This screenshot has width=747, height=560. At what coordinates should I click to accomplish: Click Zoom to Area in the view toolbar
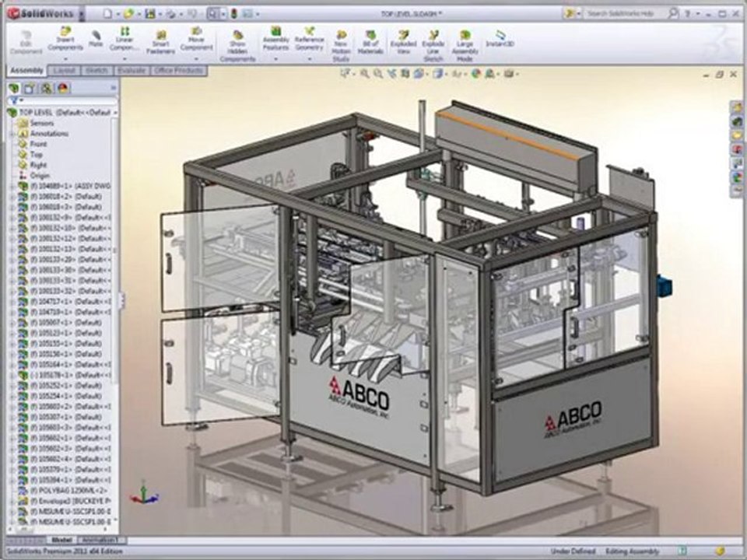[378, 74]
